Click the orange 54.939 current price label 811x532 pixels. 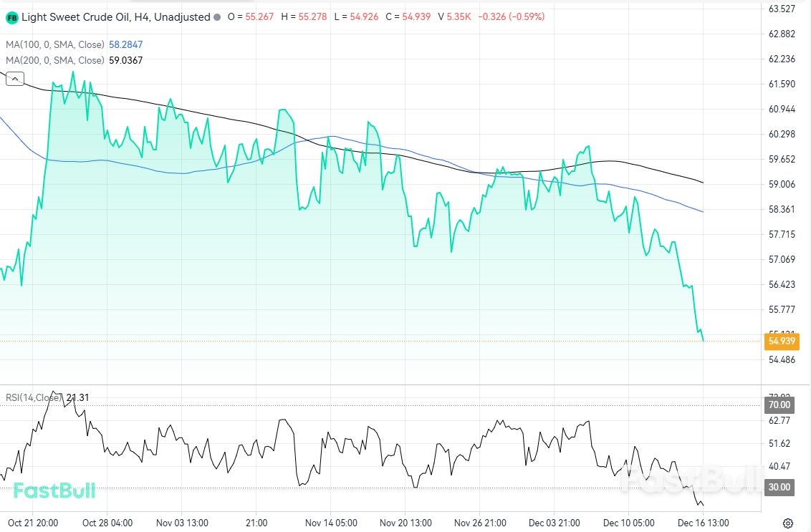tap(782, 342)
